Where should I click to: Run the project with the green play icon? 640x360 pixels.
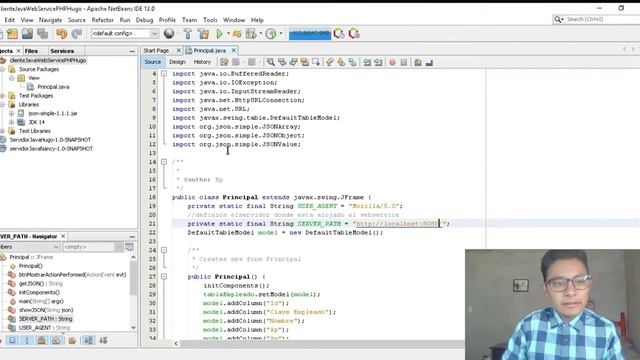point(220,34)
